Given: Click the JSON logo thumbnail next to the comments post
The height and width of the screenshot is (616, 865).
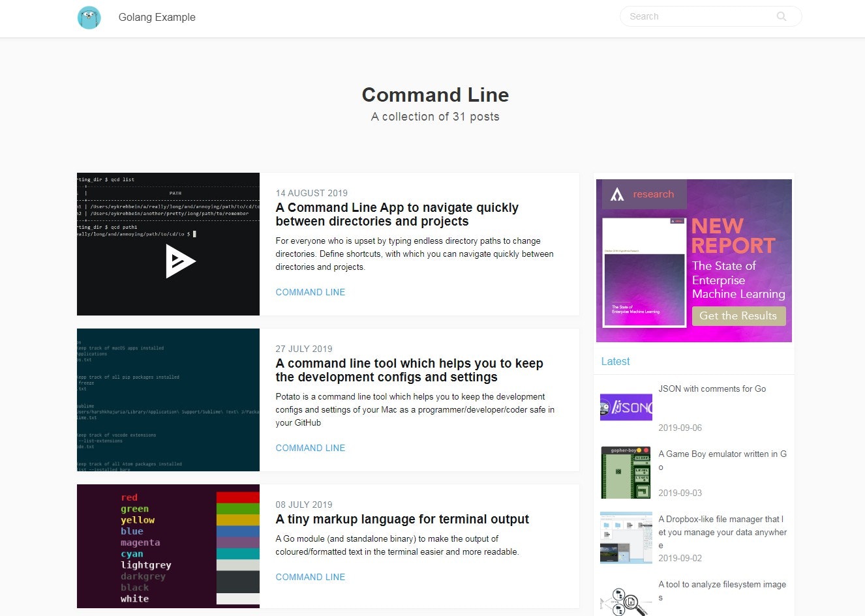Looking at the screenshot, I should (626, 407).
